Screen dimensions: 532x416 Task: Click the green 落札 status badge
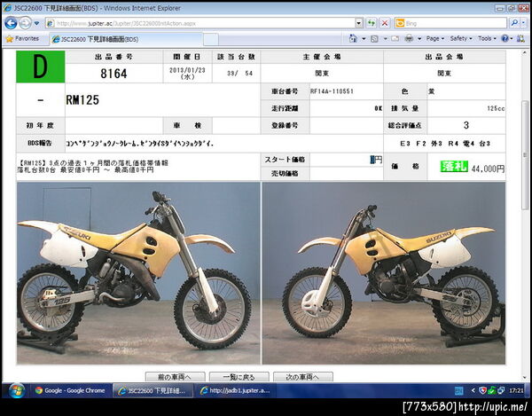click(x=454, y=166)
